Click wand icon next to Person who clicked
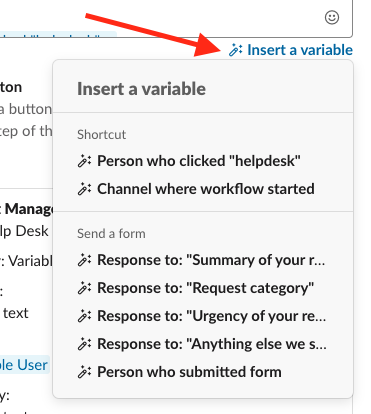This screenshot has height=414, width=371. (x=84, y=161)
